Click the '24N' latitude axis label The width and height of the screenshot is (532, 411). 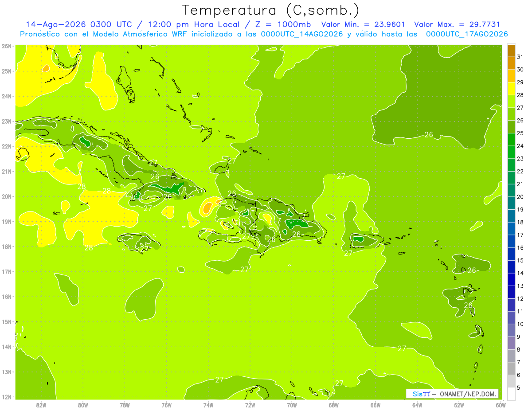coord(7,96)
